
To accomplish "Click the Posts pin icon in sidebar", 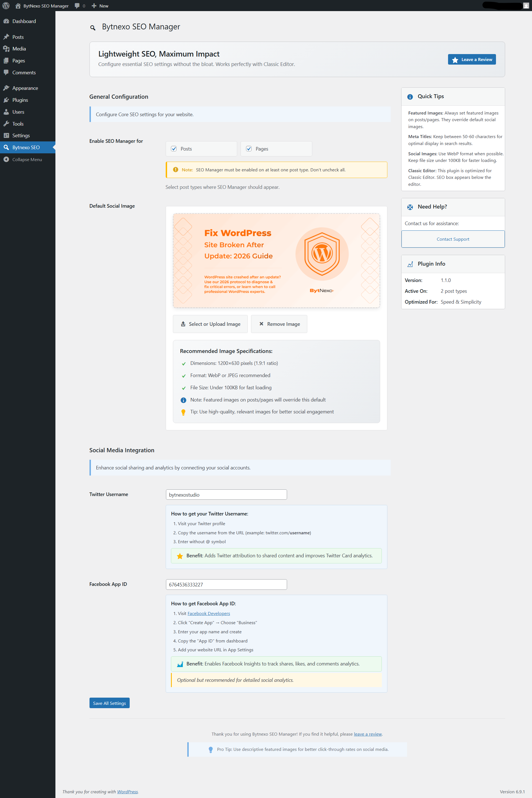I will point(7,37).
